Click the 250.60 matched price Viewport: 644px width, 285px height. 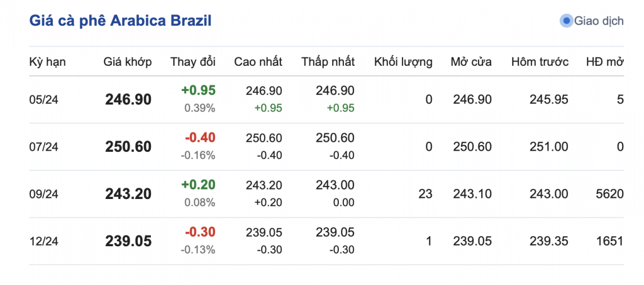tap(128, 147)
